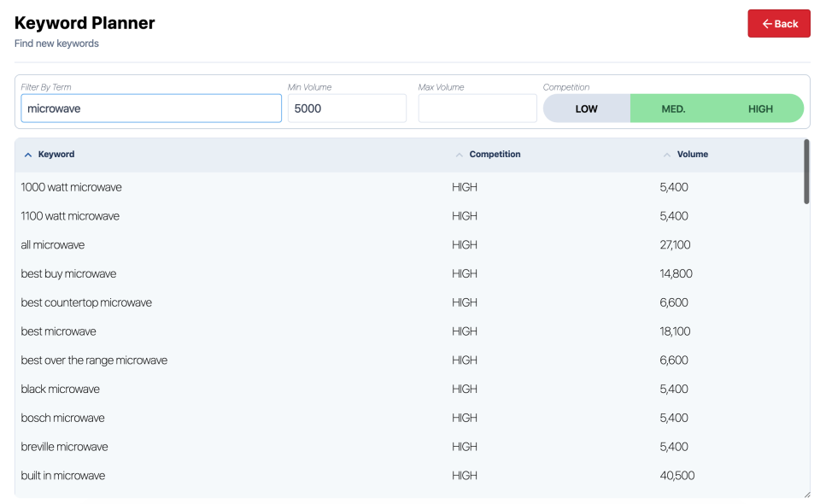Edit the Min Volume field
This screenshot has height=504, width=820.
[347, 108]
